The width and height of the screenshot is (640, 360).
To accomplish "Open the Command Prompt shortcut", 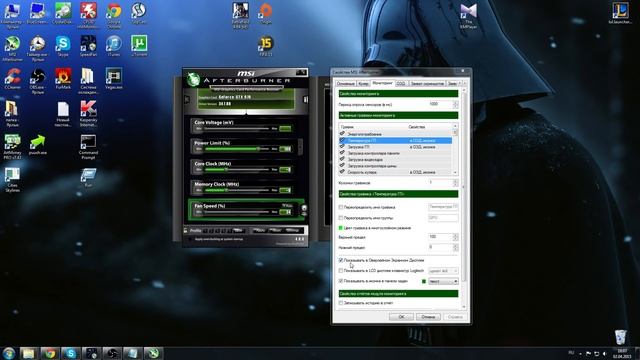I will tap(88, 147).
